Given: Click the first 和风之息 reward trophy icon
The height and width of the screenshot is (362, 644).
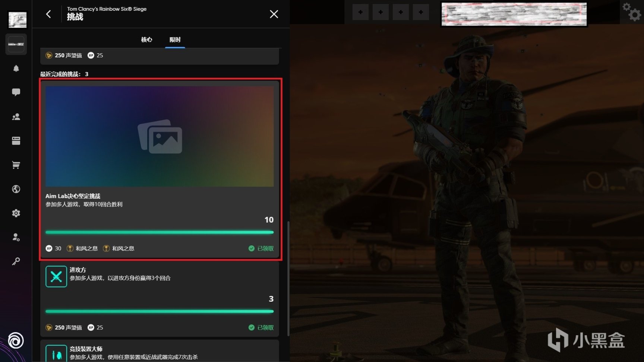Looking at the screenshot, I should click(70, 248).
